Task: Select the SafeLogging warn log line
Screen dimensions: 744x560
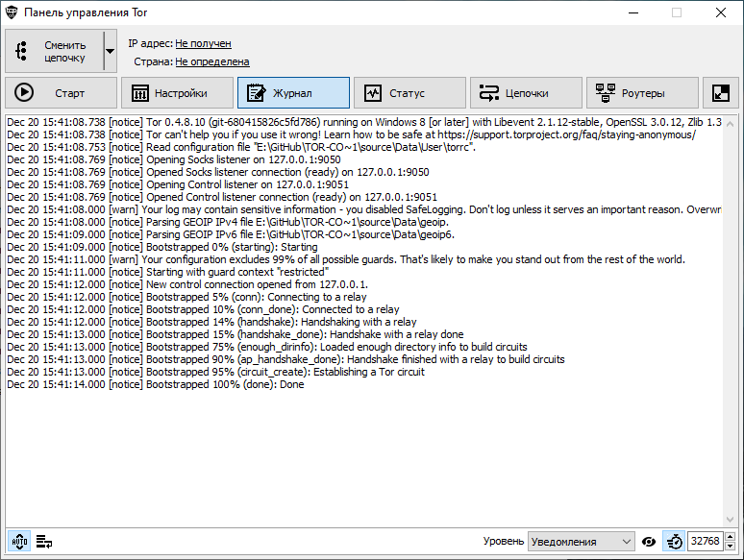Action: pyautogui.click(x=364, y=209)
